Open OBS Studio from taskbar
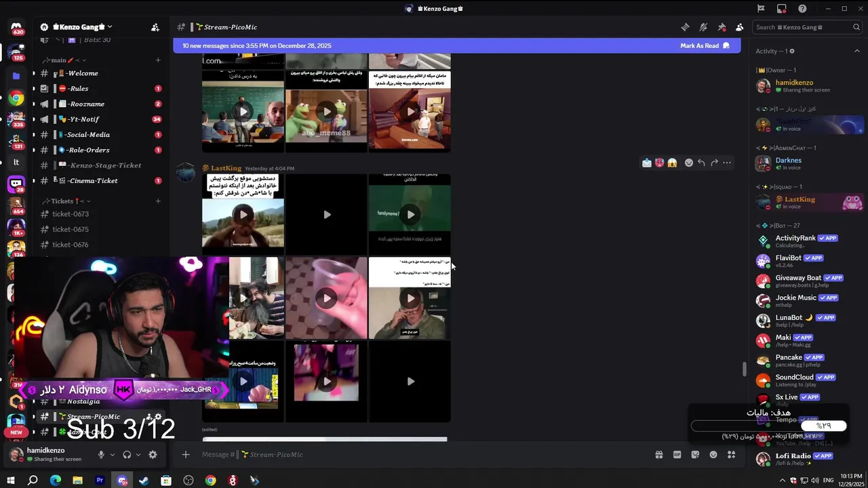This screenshot has height=488, width=868. click(189, 481)
